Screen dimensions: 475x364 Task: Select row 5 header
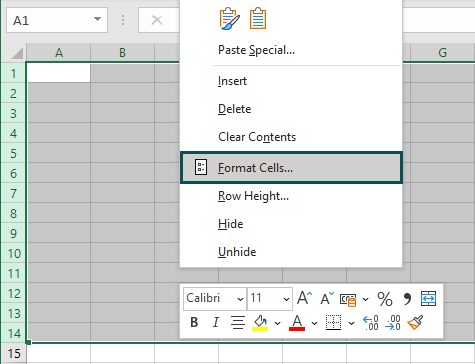[13, 153]
